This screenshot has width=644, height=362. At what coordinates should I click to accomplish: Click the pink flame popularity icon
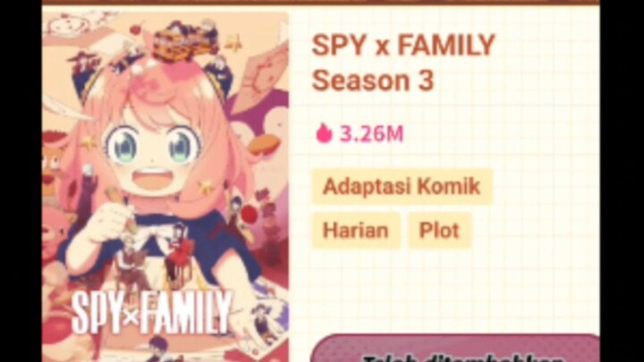coord(324,133)
